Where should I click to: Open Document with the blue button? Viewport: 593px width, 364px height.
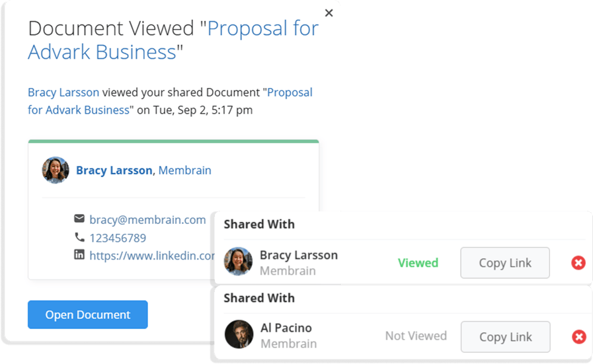point(88,314)
